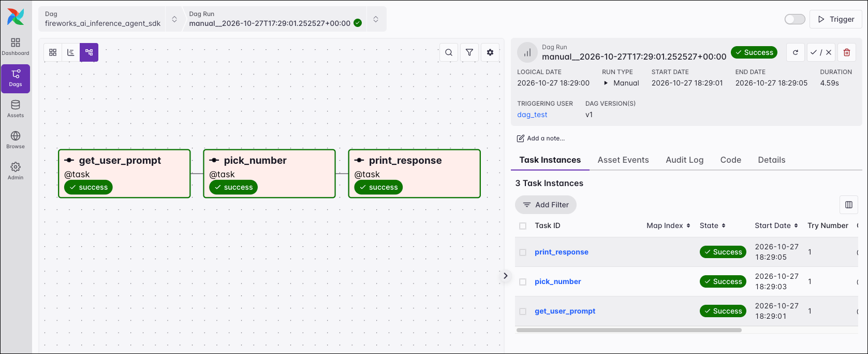Go to the Dags sidebar section
Screen dimensions: 868x354
click(x=16, y=79)
